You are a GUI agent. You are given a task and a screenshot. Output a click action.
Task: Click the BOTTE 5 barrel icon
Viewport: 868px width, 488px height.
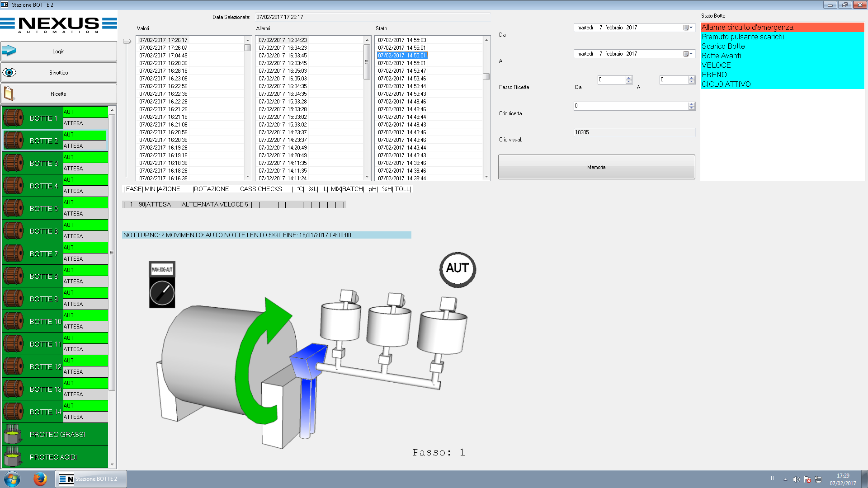14,208
